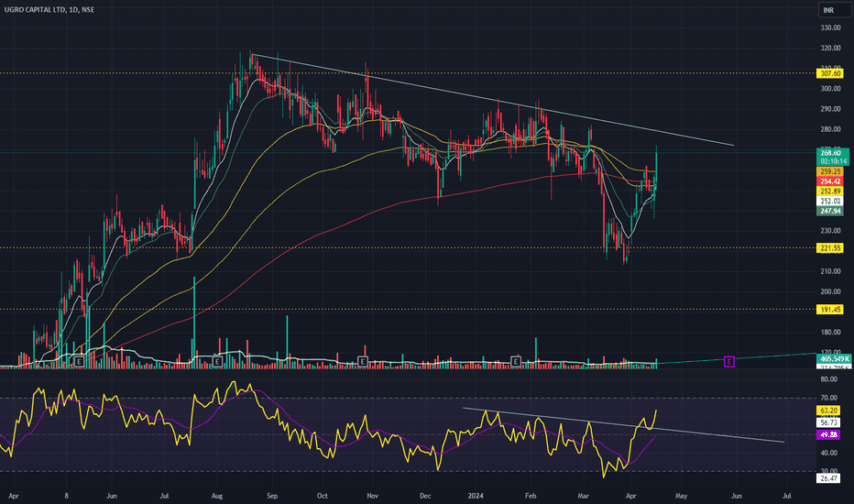Click the 26.47 RSI low label

pos(829,478)
